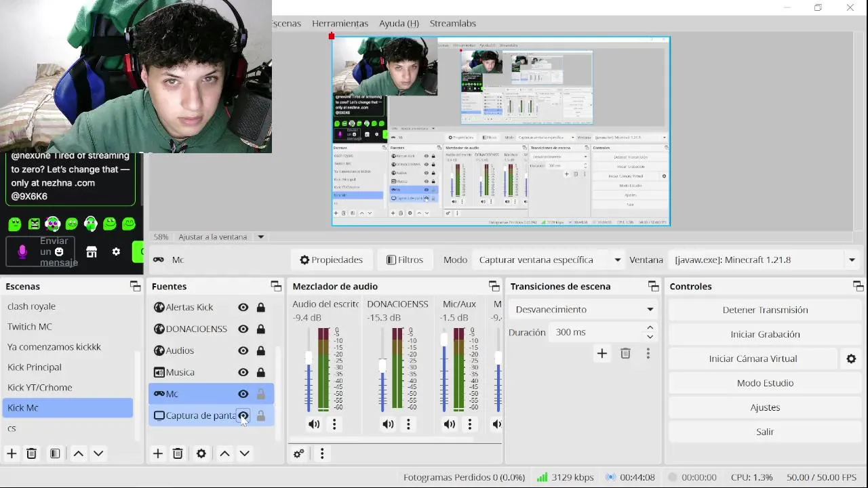Mute Audio del escritorio channel
868x488 pixels.
pos(314,424)
